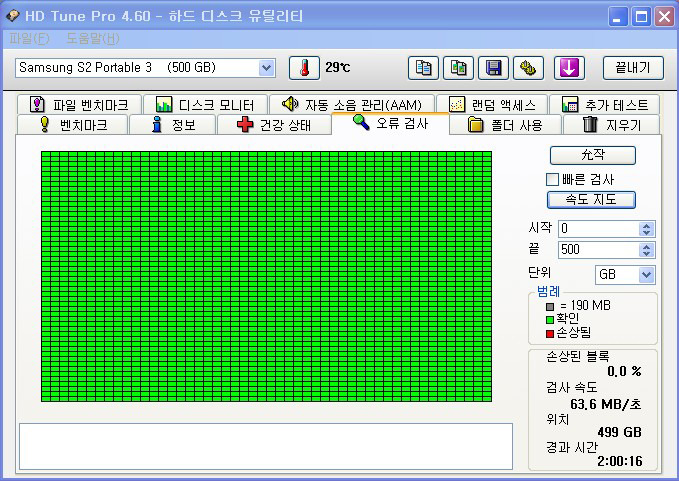Expand the Samsung S2 Portable drive dropdown
Screen dimensions: 679x481
pyautogui.click(x=267, y=68)
